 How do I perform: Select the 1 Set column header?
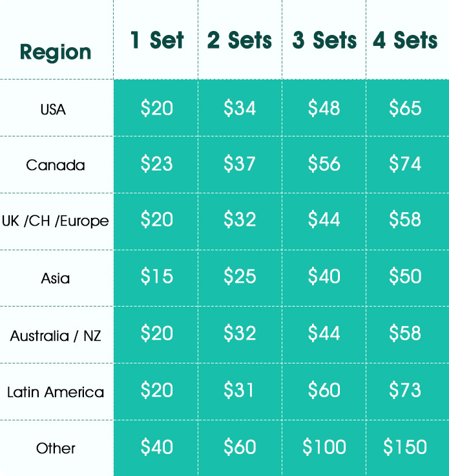(157, 40)
